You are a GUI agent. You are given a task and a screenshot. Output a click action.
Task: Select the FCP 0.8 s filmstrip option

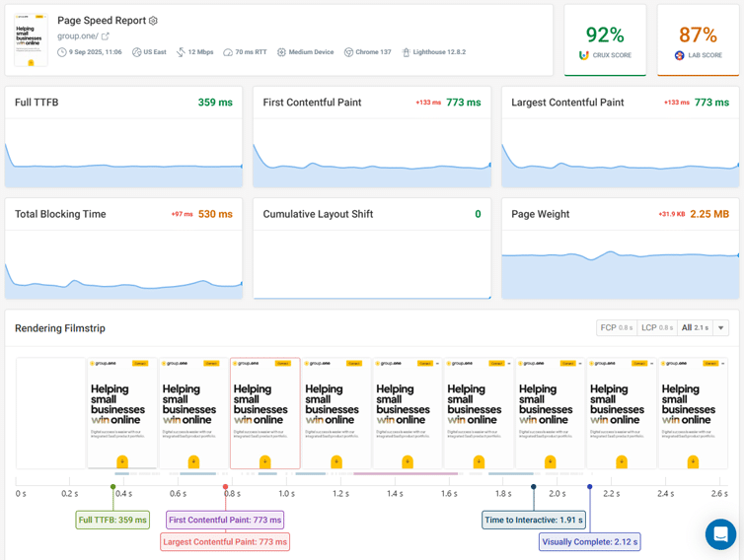617,327
